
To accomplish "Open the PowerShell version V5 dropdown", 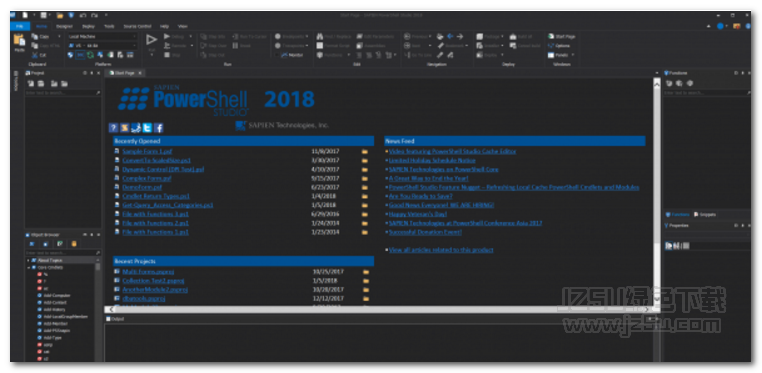I will tap(102, 46).
